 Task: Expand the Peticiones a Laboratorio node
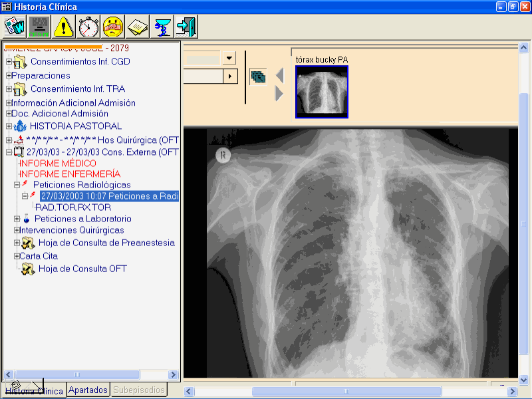pos(17,219)
